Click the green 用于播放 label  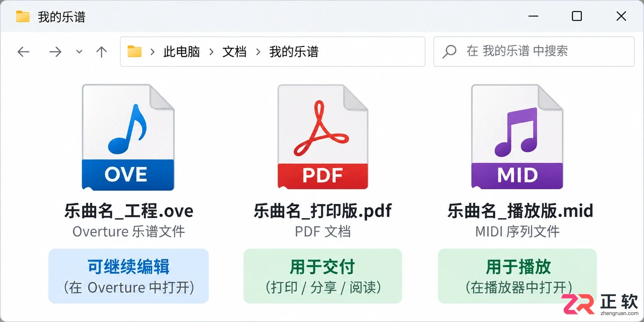pos(518,267)
